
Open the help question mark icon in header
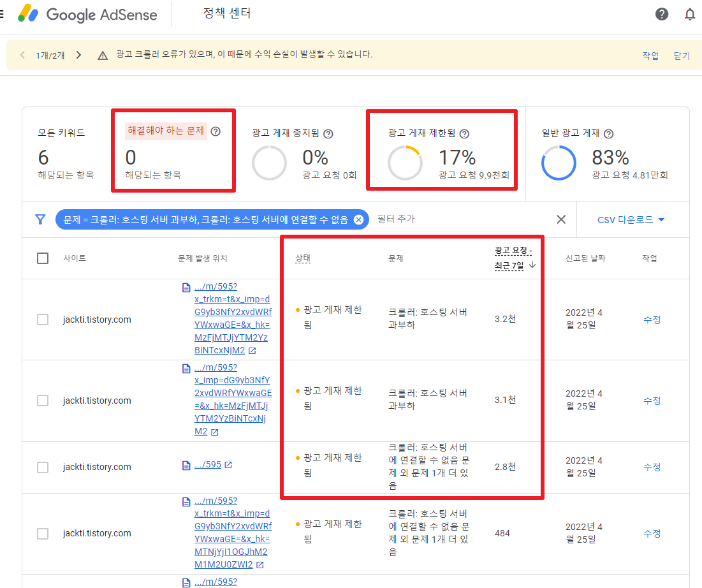pyautogui.click(x=662, y=14)
